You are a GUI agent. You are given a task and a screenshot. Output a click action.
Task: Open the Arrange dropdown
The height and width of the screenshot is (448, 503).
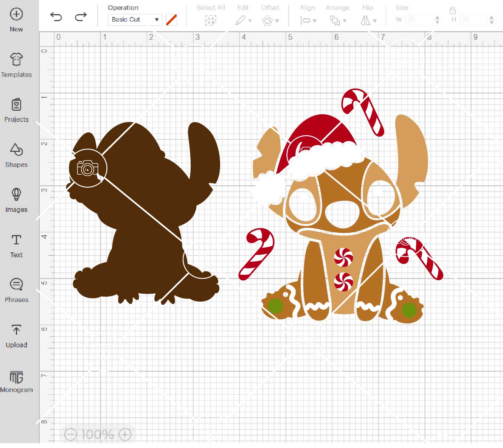[338, 20]
